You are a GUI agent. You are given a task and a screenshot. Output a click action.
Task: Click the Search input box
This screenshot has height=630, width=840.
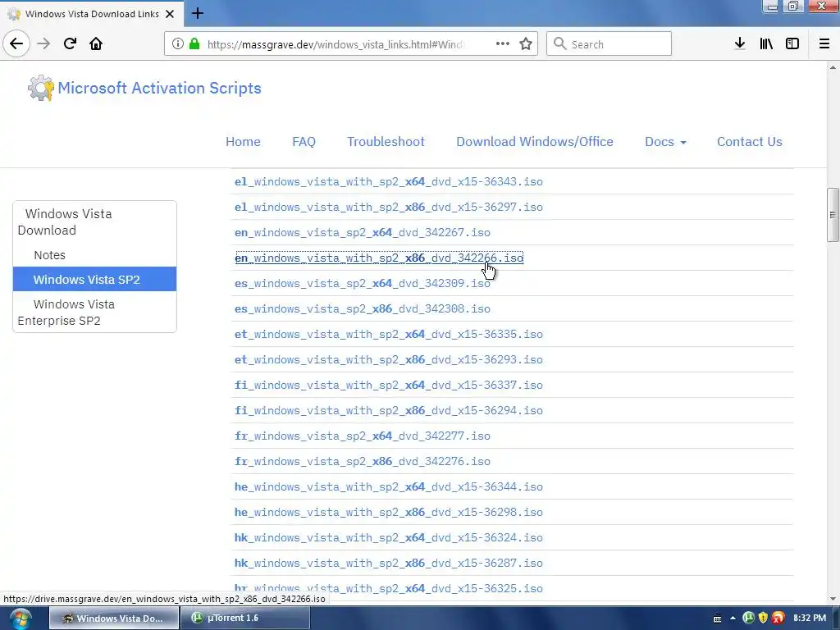click(609, 43)
